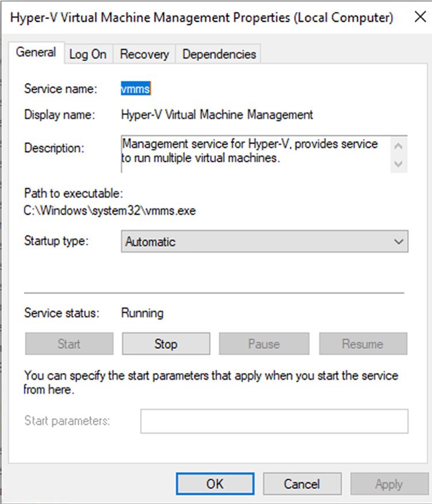Stop the Hyper-V Virtual Machine Management service
This screenshot has width=432, height=504.
[165, 344]
